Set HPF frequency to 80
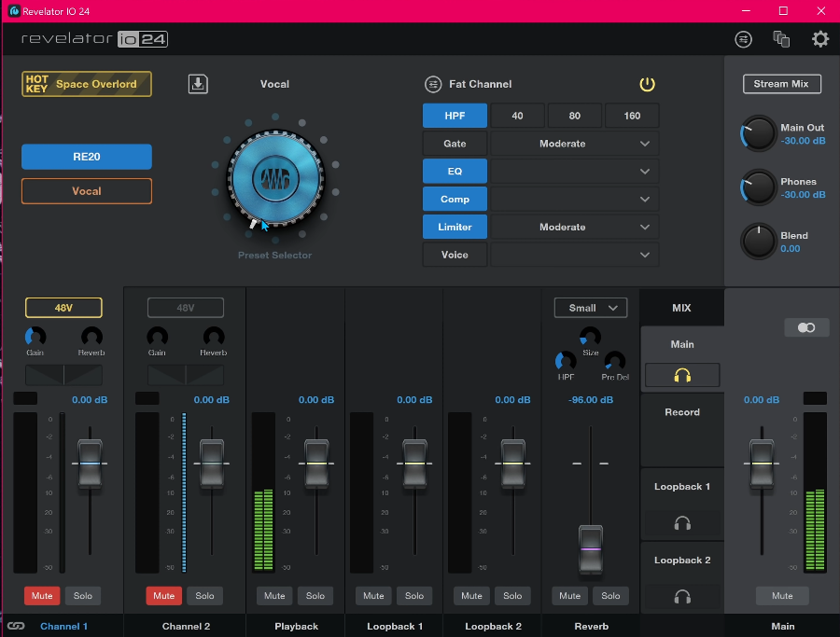 (x=575, y=116)
